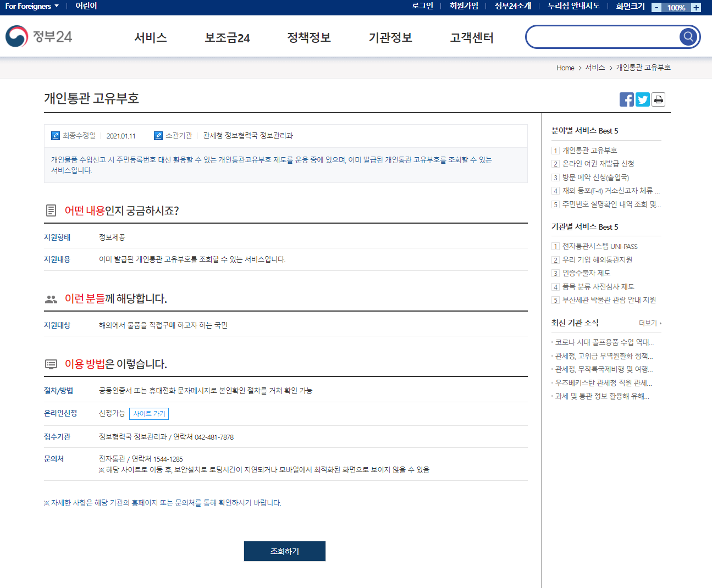Open 온라인 여권 재발급 신청

598,164
